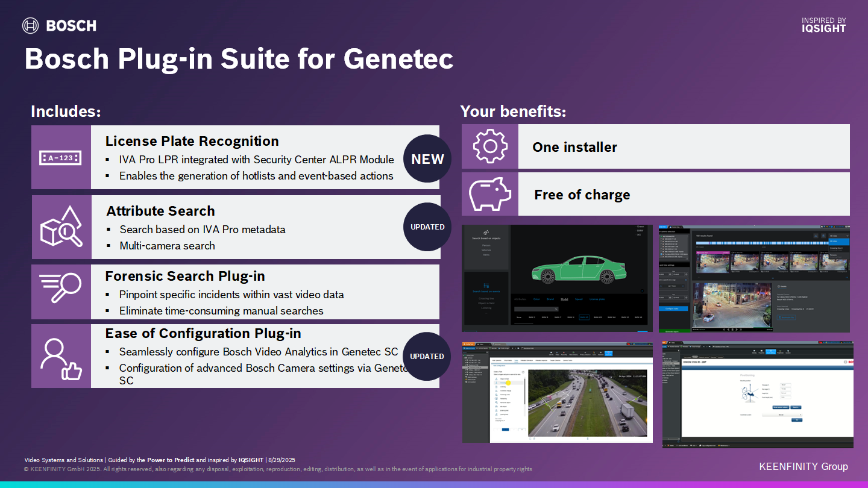
Task: Click the Bosch logo at top left
Action: coord(59,25)
